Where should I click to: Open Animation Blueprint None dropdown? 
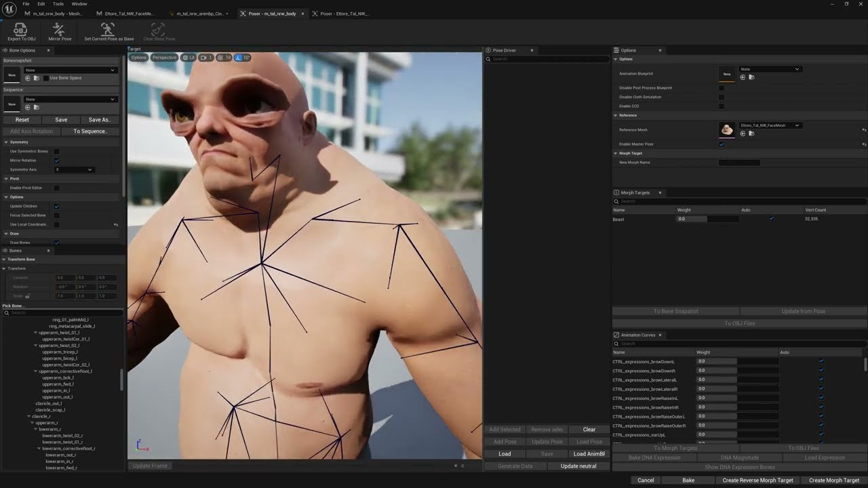(x=770, y=69)
